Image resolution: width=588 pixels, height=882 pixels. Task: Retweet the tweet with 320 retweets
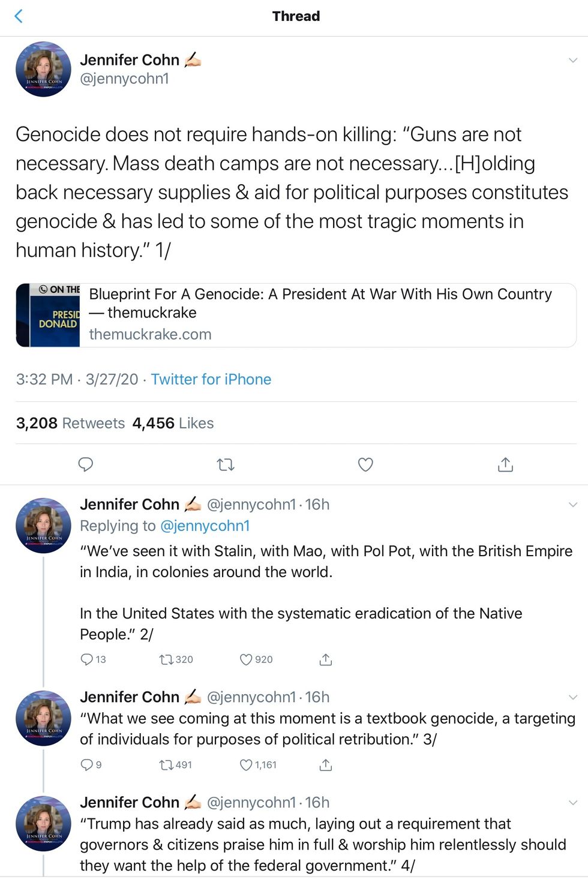[166, 659]
